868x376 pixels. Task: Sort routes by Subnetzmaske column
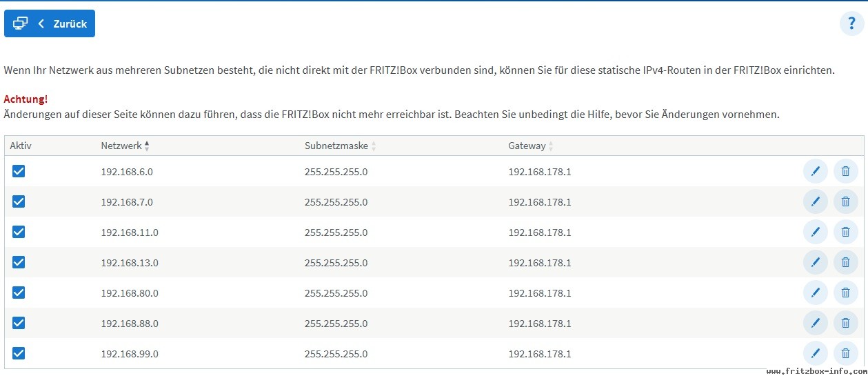point(341,146)
